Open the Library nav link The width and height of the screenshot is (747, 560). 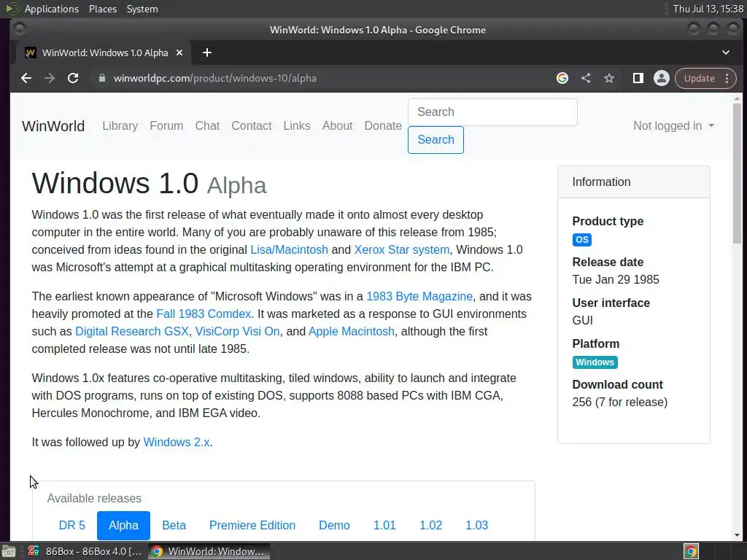120,125
